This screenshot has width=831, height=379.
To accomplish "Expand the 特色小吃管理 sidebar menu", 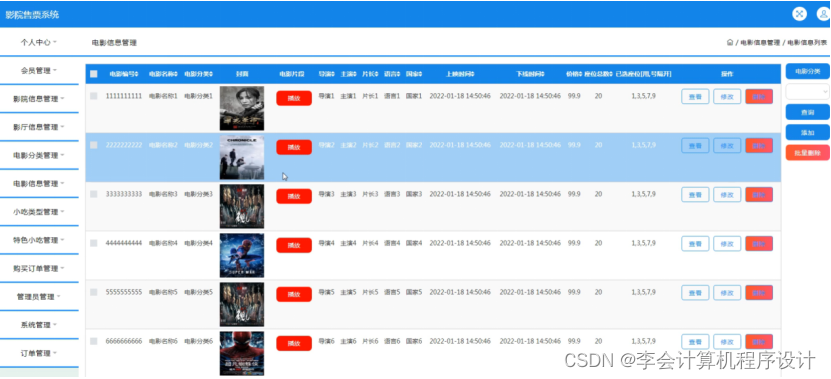I will click(39, 240).
